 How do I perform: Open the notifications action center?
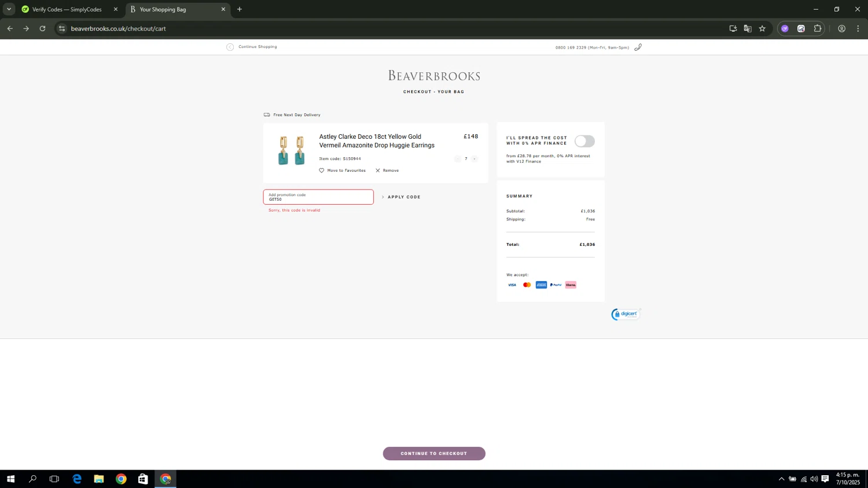point(825,479)
